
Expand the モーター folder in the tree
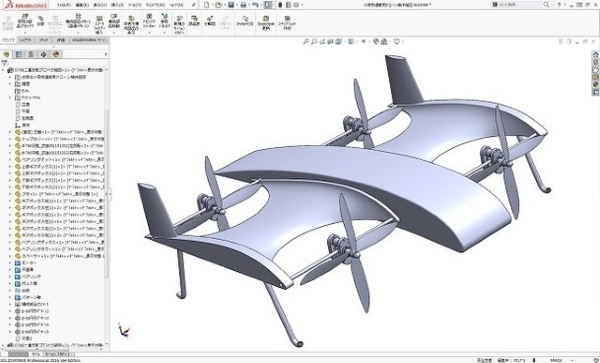coord(10,263)
